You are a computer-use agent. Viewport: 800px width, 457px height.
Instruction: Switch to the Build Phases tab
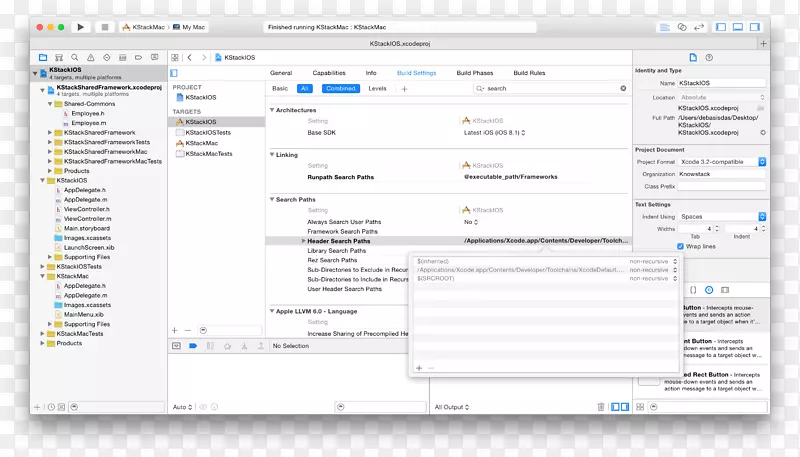pos(475,73)
